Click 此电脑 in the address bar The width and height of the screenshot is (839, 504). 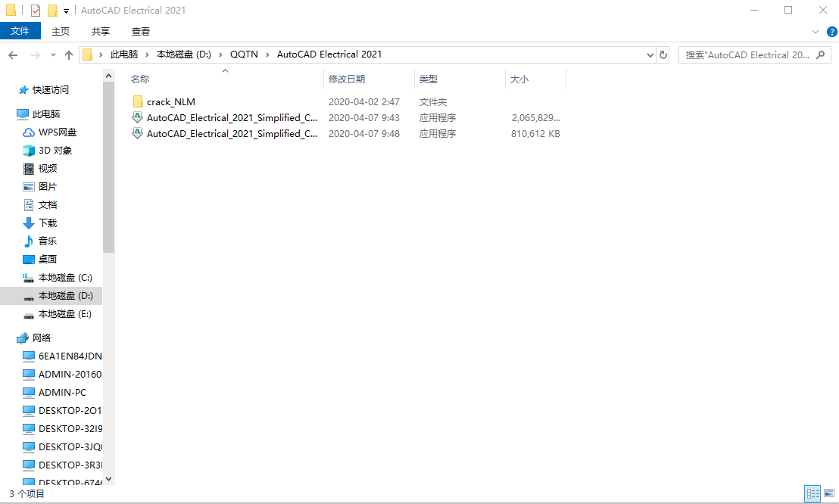(x=124, y=54)
